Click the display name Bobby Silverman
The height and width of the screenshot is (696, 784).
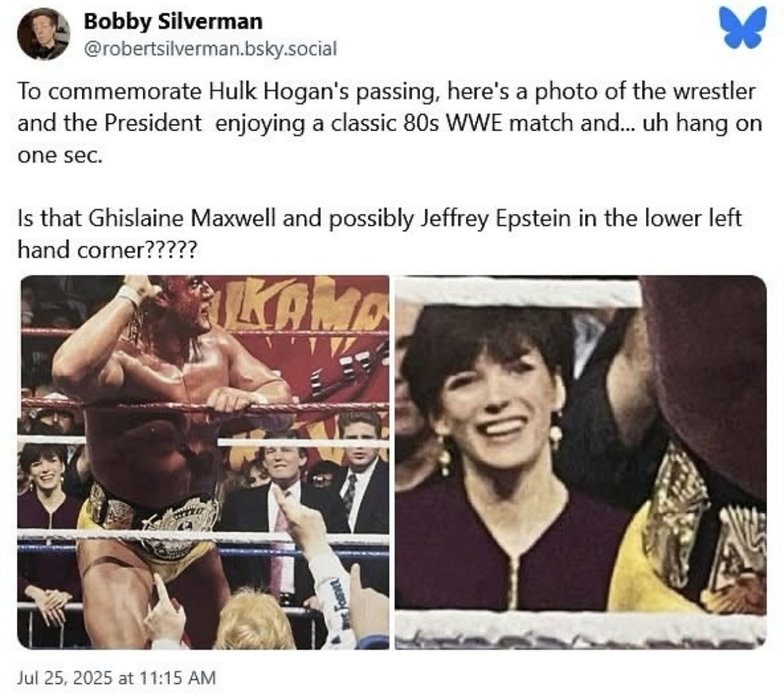coord(173,21)
